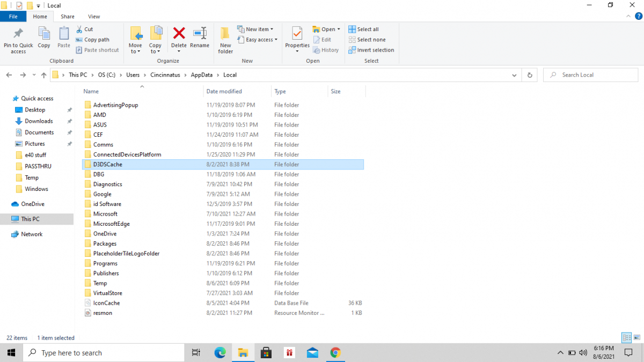Expand the Open button dropdown
The width and height of the screenshot is (644, 362).
[339, 29]
